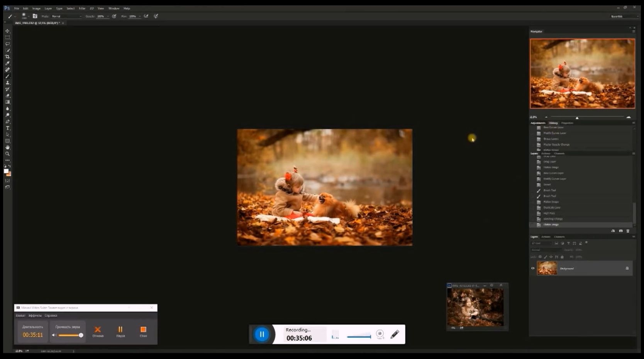The image size is (644, 359).
Task: Open the Filter menu
Action: point(82,8)
